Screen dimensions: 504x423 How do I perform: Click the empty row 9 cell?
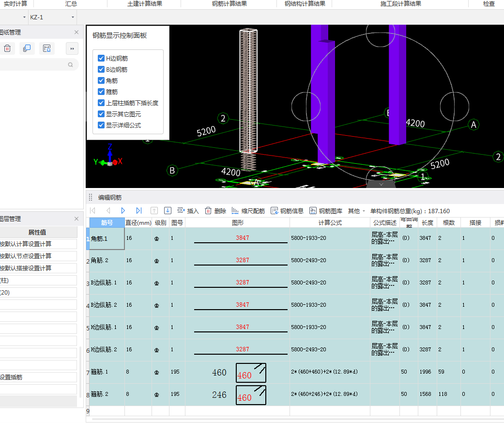[107, 411]
